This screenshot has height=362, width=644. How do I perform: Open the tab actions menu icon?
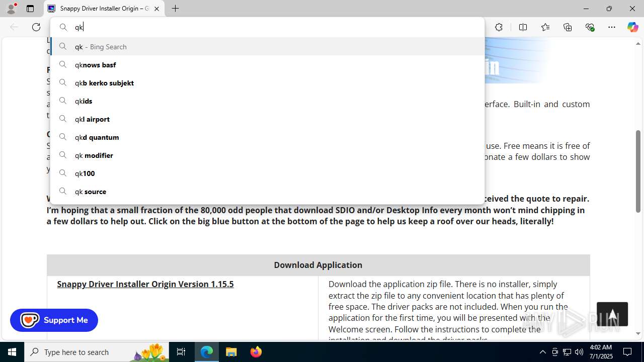click(x=30, y=9)
